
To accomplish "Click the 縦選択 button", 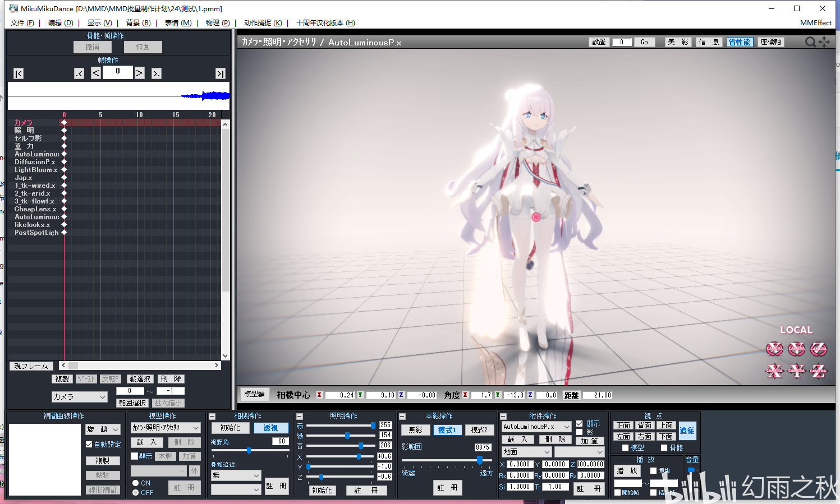I will click(140, 379).
